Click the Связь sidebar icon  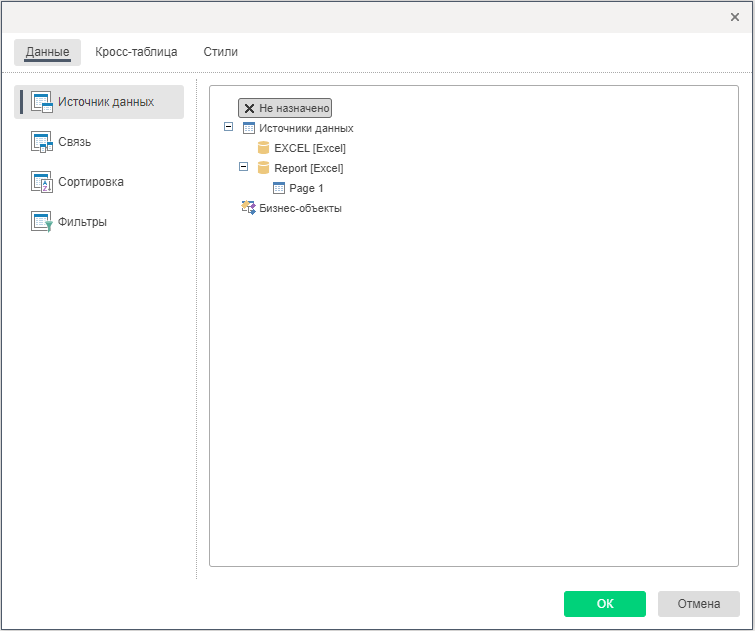pos(42,142)
